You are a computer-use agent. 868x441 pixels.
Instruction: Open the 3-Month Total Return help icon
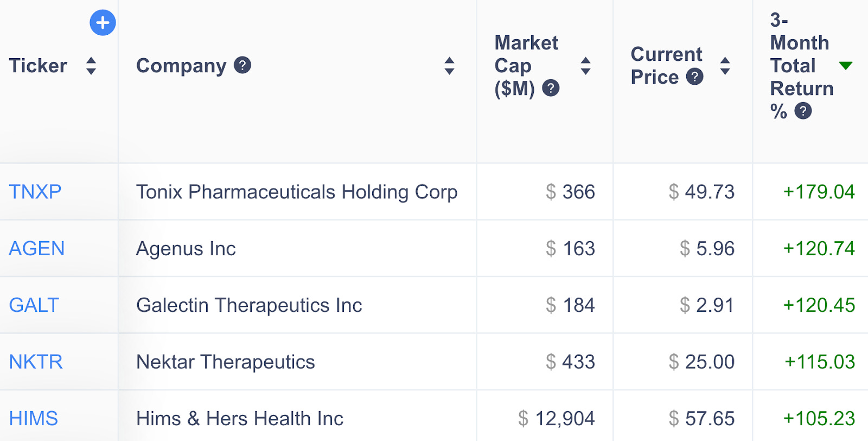(803, 111)
